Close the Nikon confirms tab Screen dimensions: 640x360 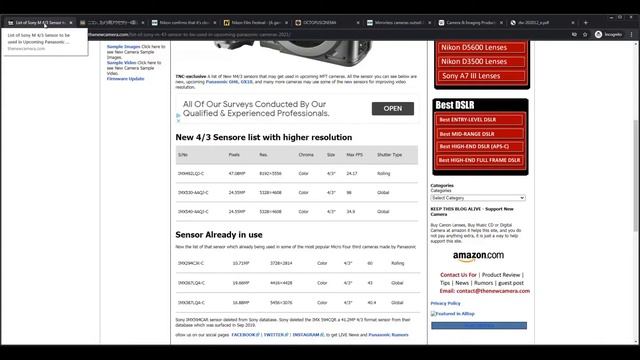point(215,23)
